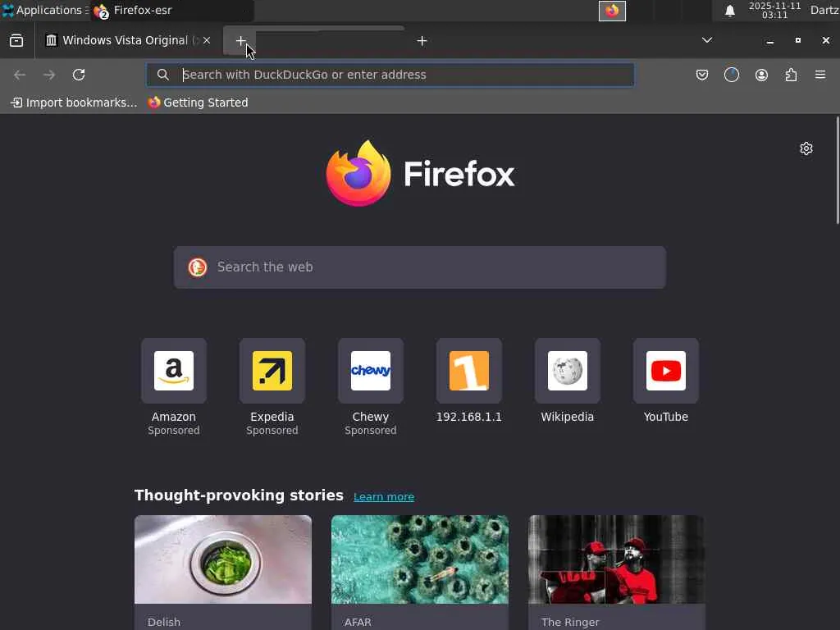840x630 pixels.
Task: Open a new tab with the plus button right of the tab strip
Action: (422, 41)
